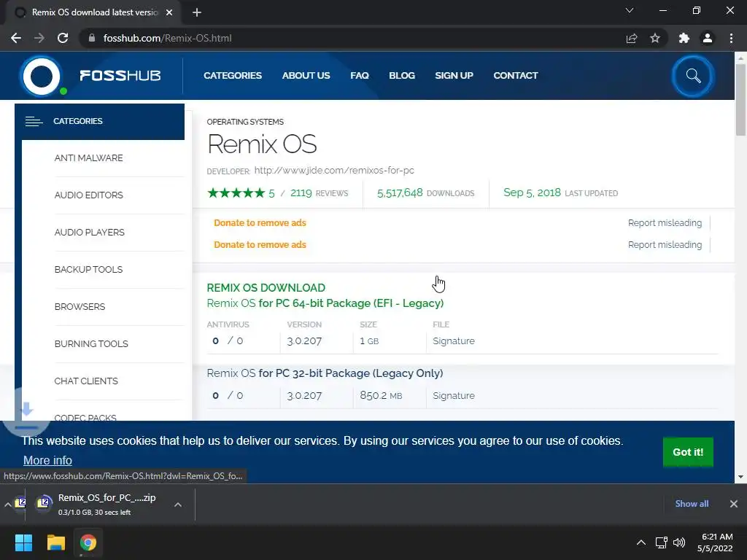Open File Explorer from taskbar
The height and width of the screenshot is (560, 747).
(x=55, y=542)
